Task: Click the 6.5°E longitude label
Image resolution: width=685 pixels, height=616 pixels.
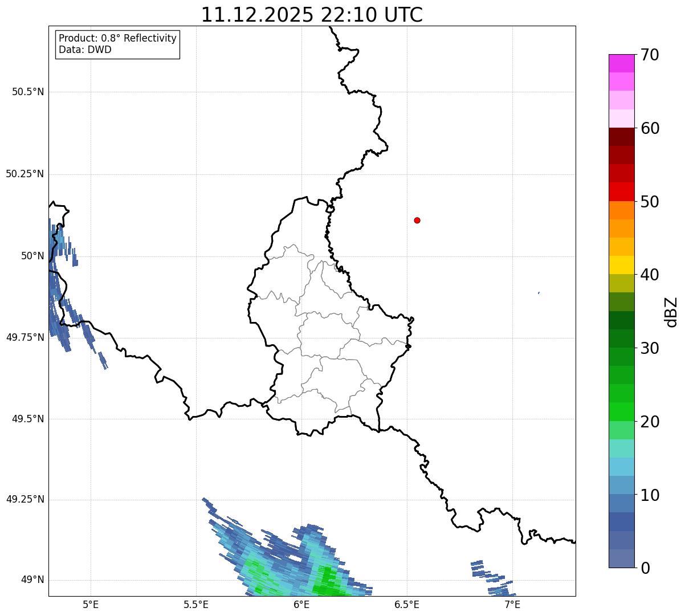Action: 407,604
